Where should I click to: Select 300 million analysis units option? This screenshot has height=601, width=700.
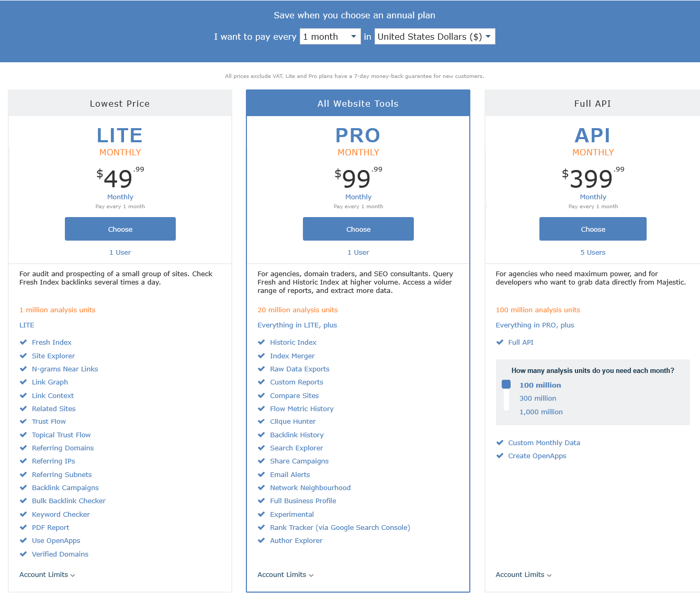click(538, 398)
